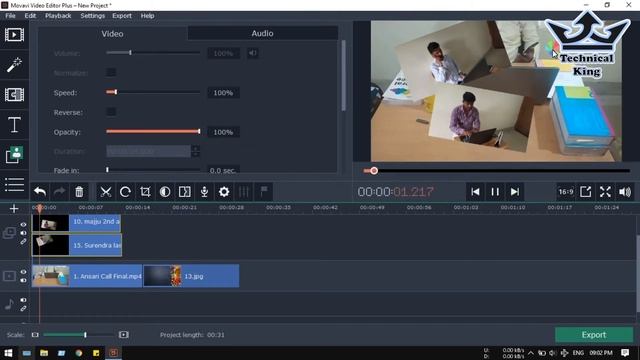
Task: Add a marker flag on timeline
Action: [264, 191]
